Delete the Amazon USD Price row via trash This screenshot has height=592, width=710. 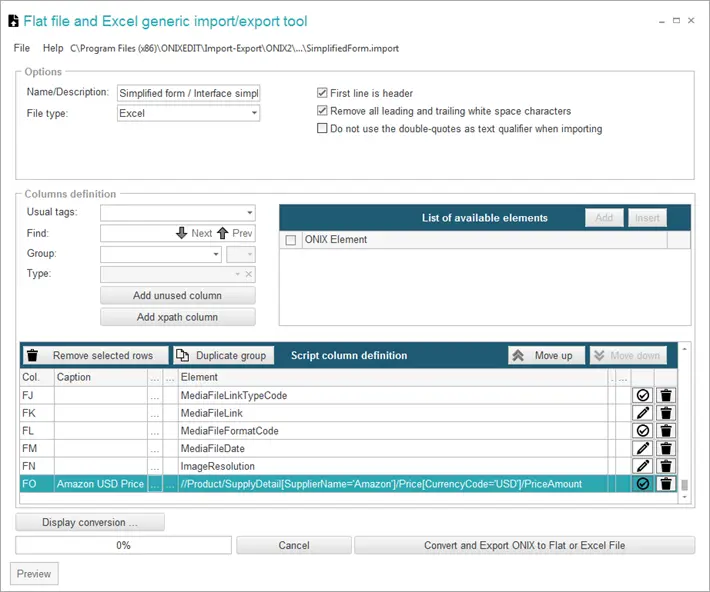(x=666, y=484)
